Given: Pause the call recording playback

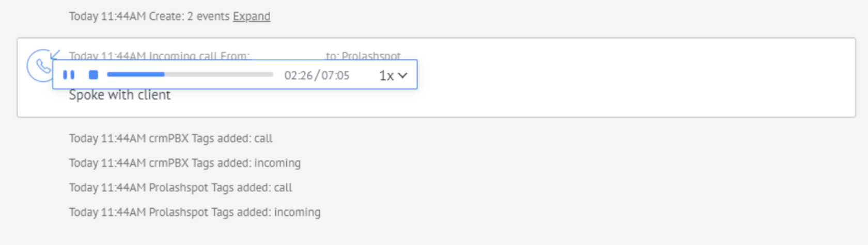Looking at the screenshot, I should pyautogui.click(x=69, y=75).
